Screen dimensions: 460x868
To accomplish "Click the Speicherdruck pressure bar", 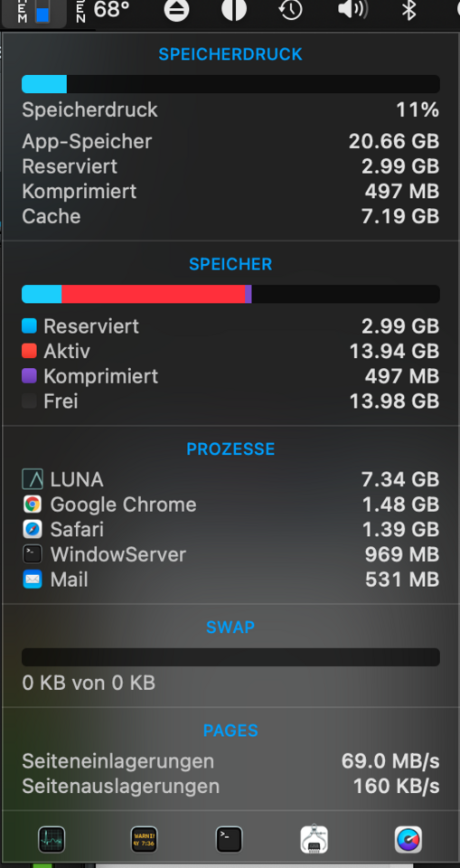I will click(x=230, y=84).
